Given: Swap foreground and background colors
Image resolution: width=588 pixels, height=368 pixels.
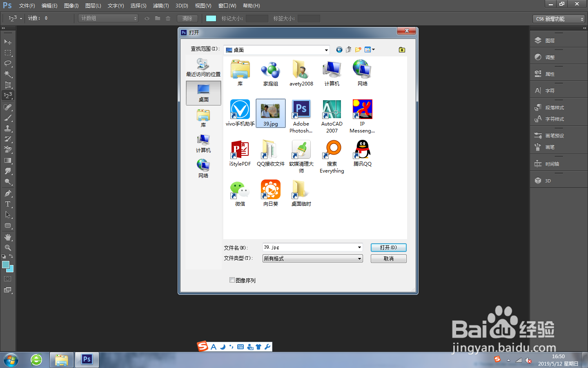Looking at the screenshot, I should click(x=11, y=256).
